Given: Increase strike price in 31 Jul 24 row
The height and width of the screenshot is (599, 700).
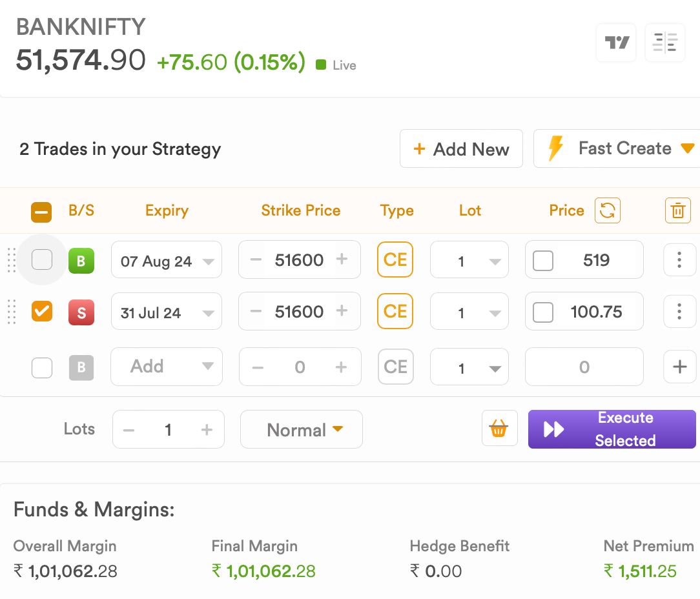Looking at the screenshot, I should coord(342,310).
